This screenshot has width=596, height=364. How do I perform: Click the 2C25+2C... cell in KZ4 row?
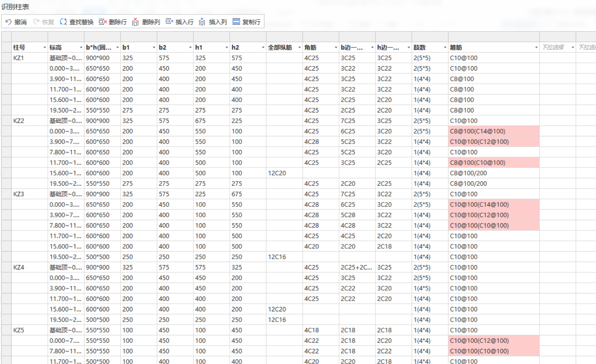[x=357, y=268]
